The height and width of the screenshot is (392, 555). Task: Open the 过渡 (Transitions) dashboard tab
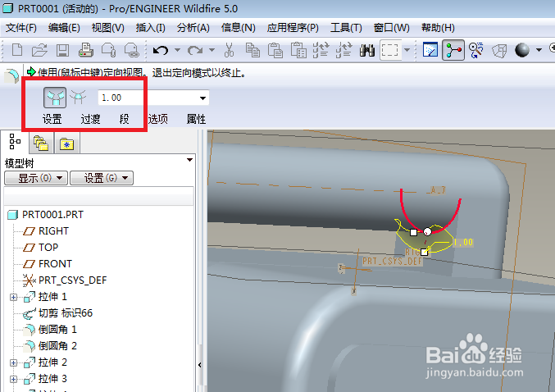tap(91, 119)
